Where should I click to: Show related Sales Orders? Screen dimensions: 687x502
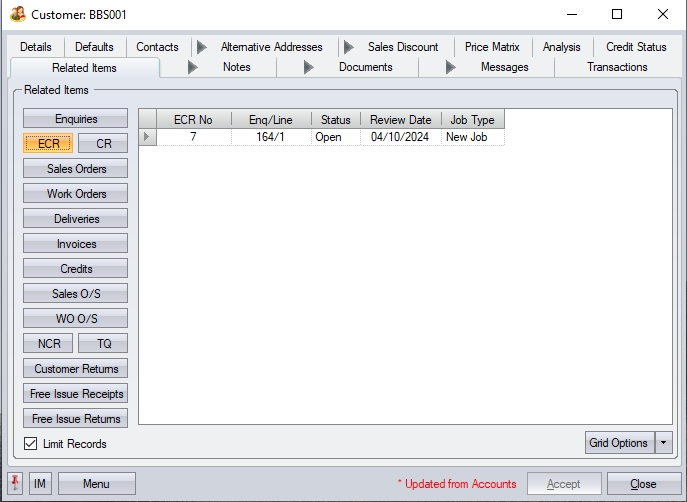point(76,169)
